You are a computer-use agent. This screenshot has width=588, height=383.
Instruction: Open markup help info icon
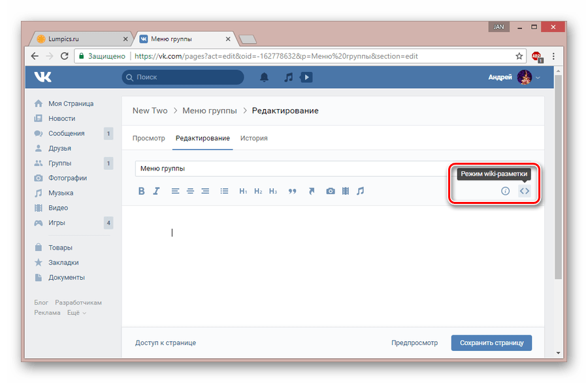pos(506,191)
